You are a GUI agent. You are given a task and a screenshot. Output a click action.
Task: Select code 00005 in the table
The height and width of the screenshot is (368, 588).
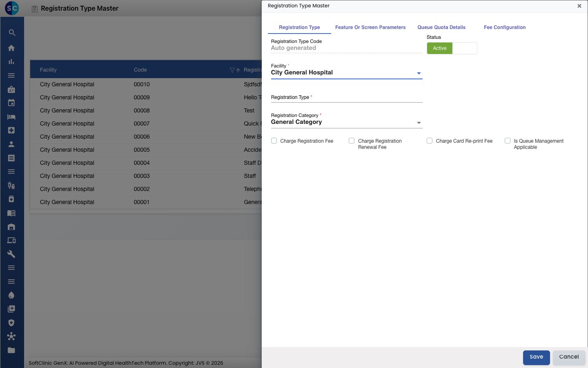click(x=142, y=150)
